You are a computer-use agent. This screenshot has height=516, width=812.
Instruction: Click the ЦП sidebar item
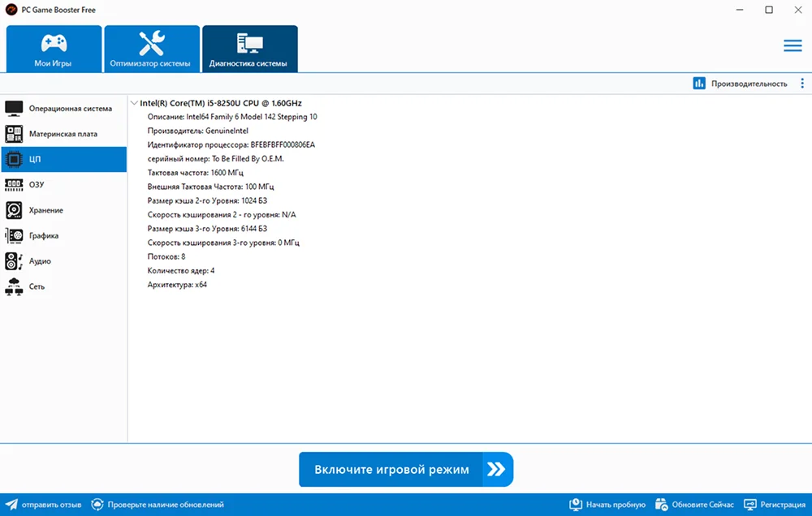coord(63,160)
